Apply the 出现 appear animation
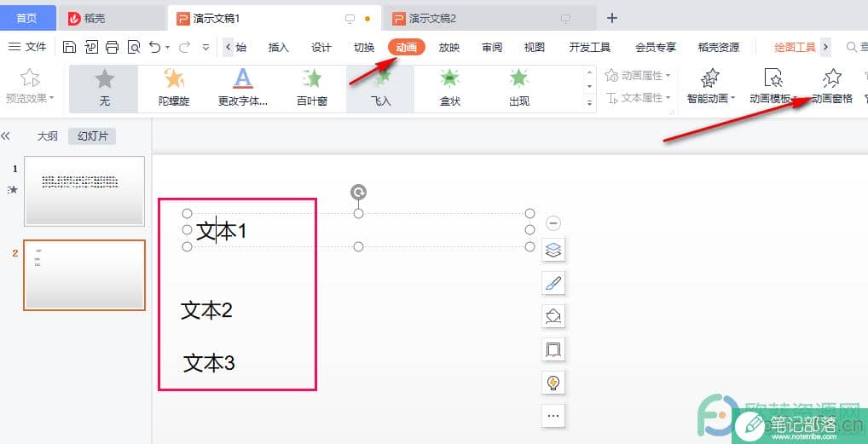The width and height of the screenshot is (868, 444). pyautogui.click(x=518, y=89)
